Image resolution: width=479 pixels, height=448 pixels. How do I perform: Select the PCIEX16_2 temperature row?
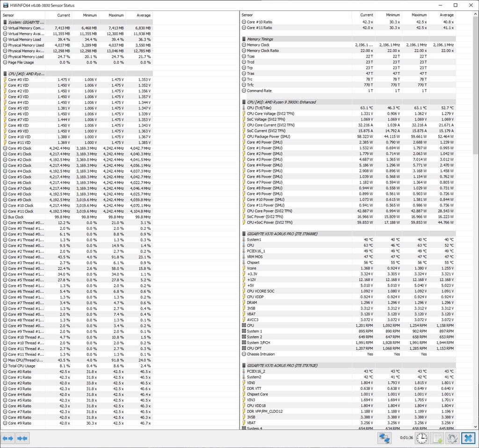point(348,371)
